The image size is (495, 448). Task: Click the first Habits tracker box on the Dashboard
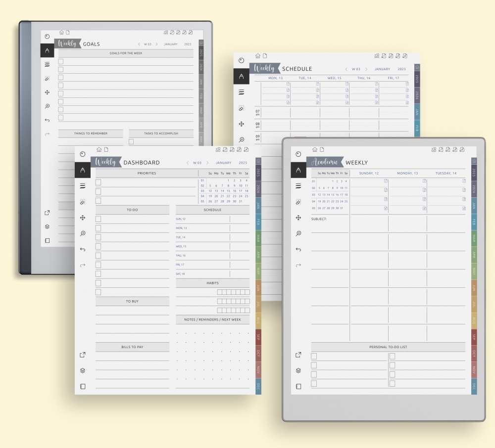pyautogui.click(x=219, y=292)
